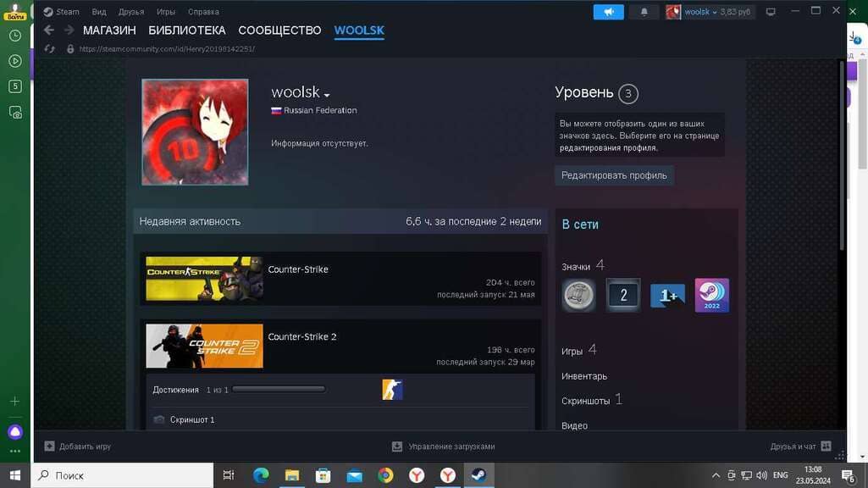Expand the woolsk profile name dropdown
This screenshot has height=488, width=868.
327,94
